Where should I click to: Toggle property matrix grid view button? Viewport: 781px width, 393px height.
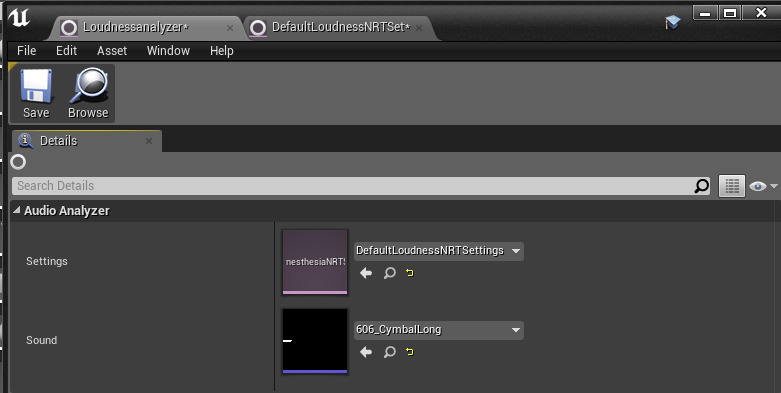732,186
